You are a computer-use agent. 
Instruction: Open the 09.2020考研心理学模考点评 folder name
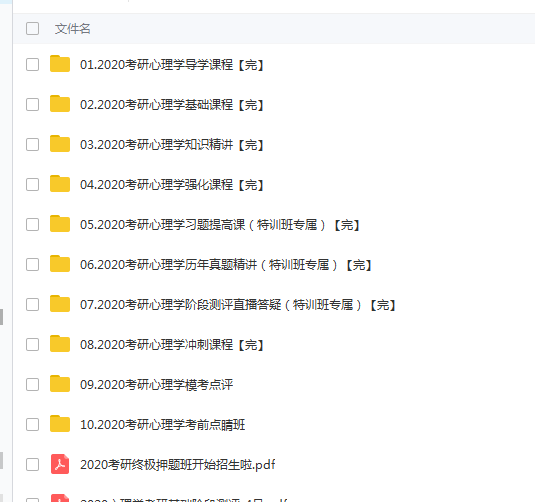[x=157, y=385]
